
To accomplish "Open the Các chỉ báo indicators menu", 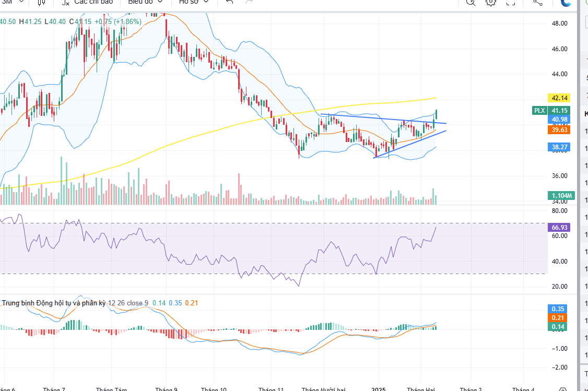I will point(87,2).
